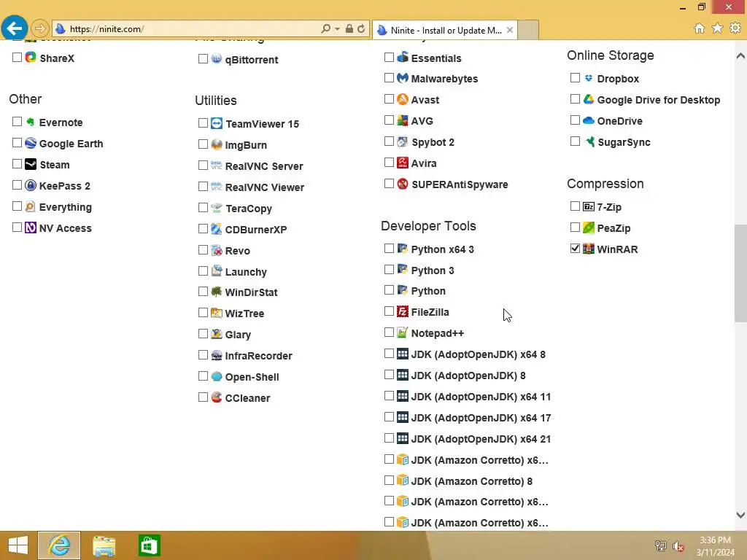The width and height of the screenshot is (747, 560).
Task: Open the Windows Start button
Action: (18, 545)
